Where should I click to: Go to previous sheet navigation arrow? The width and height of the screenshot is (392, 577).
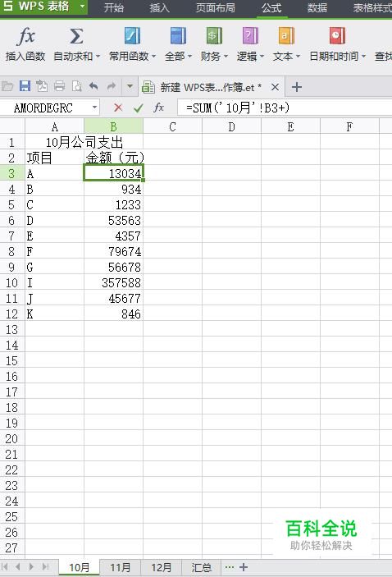tap(18, 566)
